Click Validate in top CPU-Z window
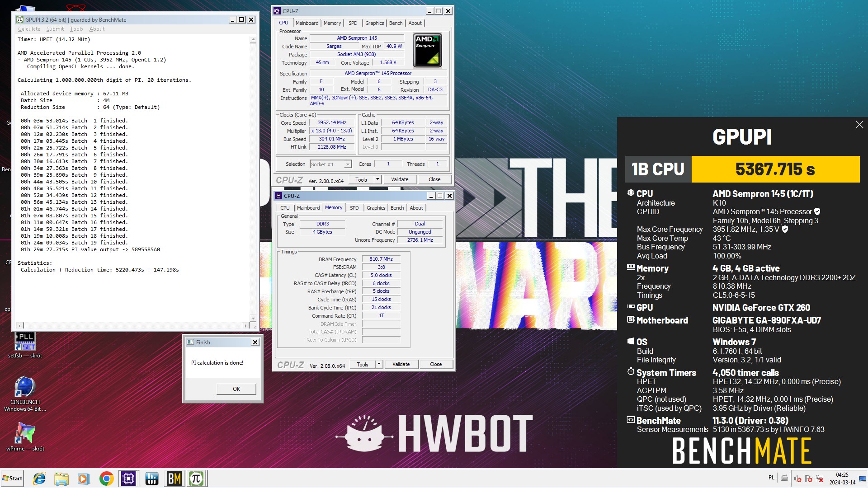Image resolution: width=868 pixels, height=488 pixels. pyautogui.click(x=400, y=179)
